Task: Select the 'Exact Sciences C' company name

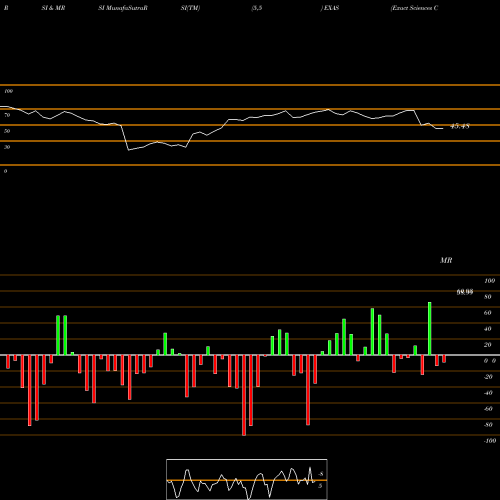Action: pyautogui.click(x=414, y=8)
